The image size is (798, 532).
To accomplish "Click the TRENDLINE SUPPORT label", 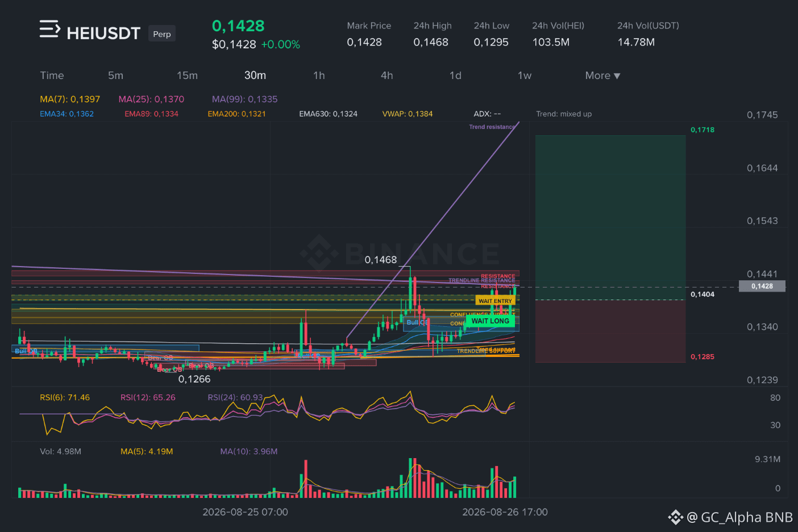I will tap(486, 351).
